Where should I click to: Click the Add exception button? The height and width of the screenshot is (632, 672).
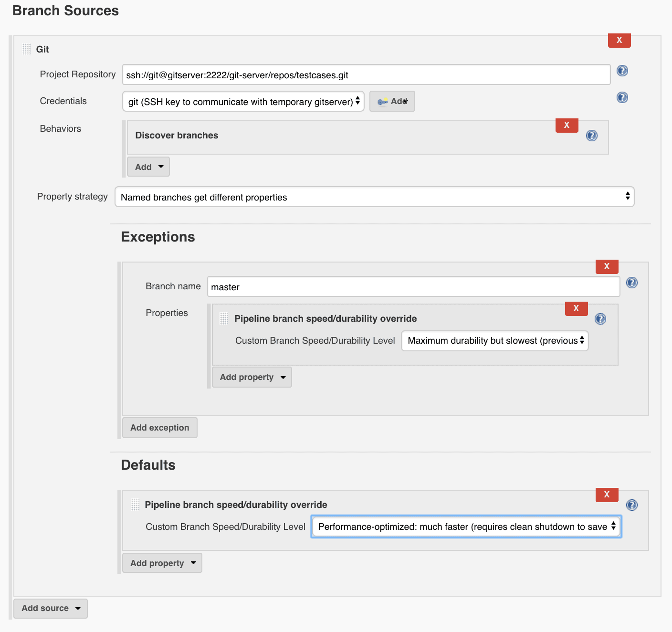coord(159,428)
